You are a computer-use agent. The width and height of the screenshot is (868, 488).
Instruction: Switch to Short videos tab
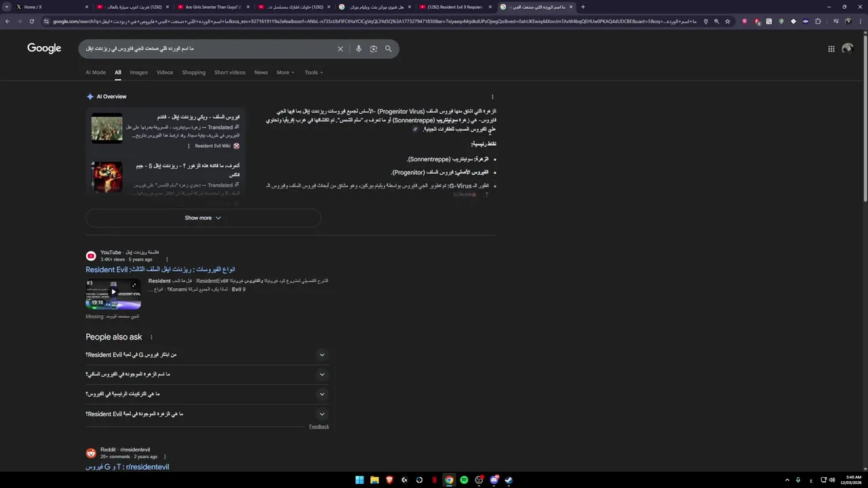pyautogui.click(x=230, y=73)
